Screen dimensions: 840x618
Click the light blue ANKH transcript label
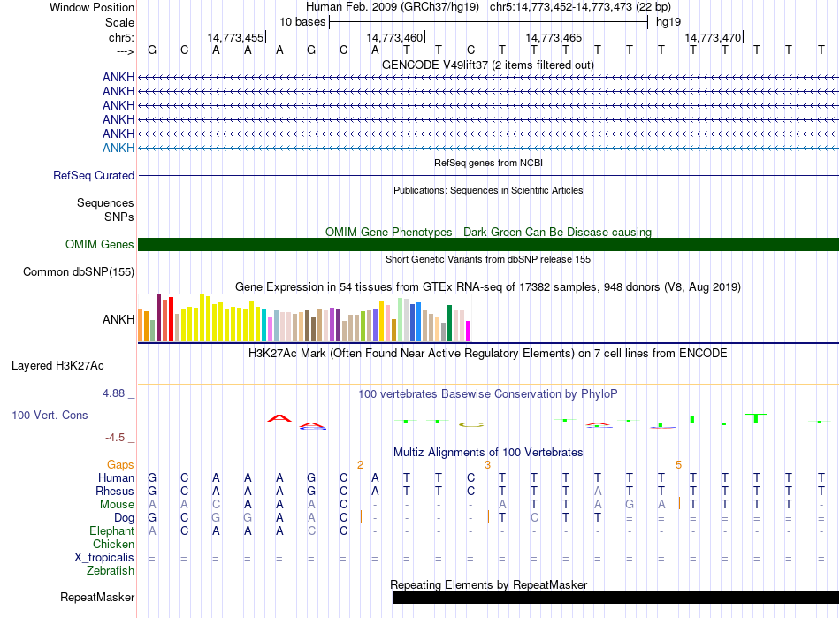[x=118, y=148]
